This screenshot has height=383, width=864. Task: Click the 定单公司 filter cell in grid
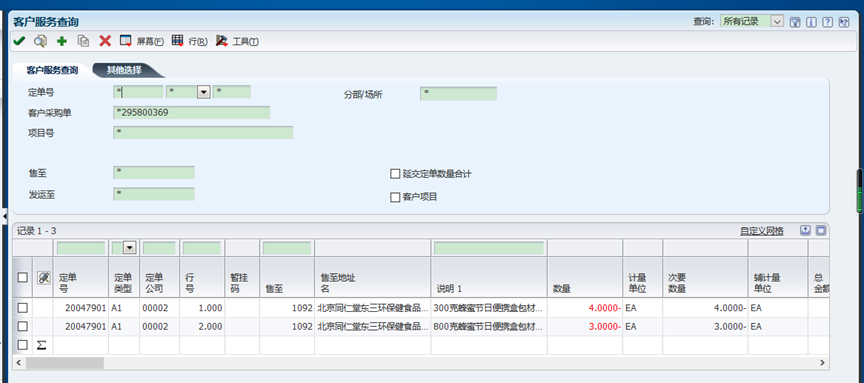(x=159, y=249)
